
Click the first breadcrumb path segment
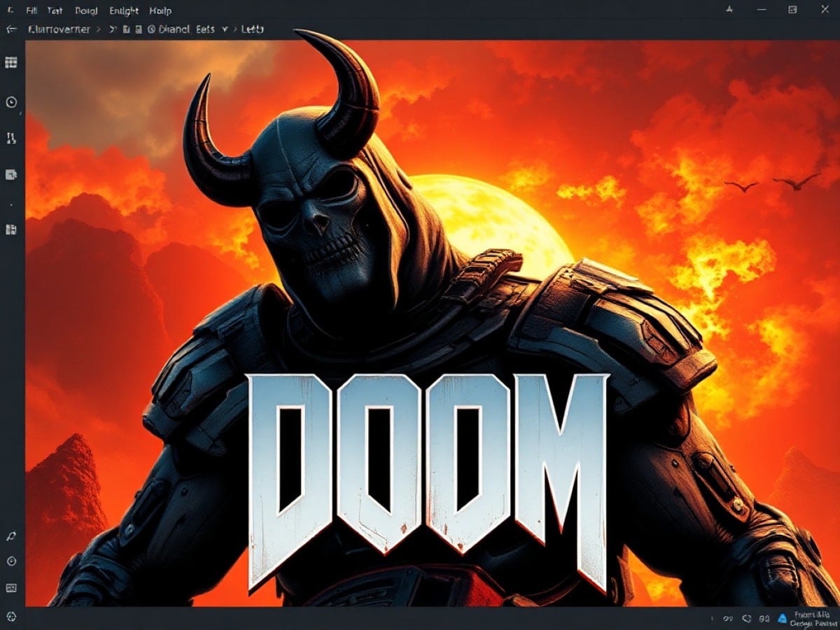pyautogui.click(x=58, y=29)
